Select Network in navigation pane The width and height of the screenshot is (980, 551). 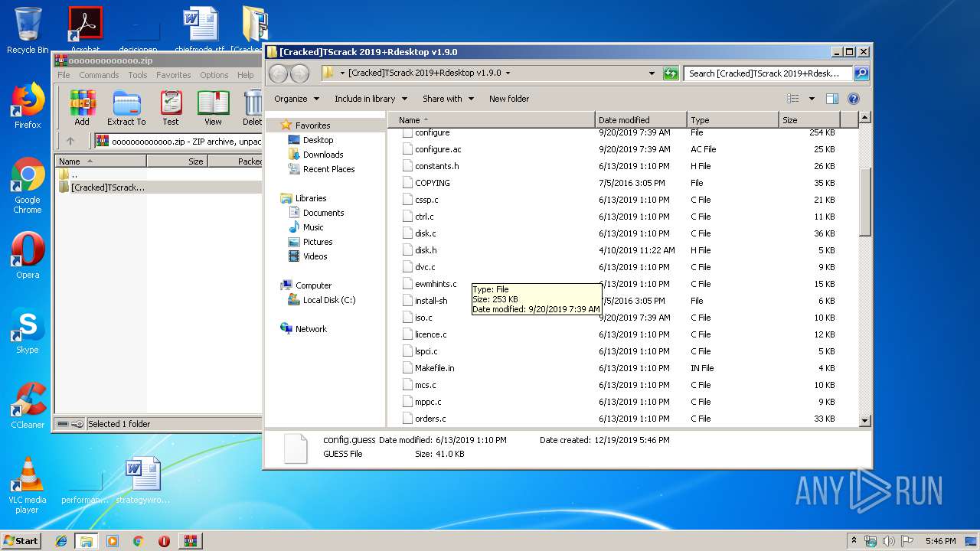(x=311, y=329)
